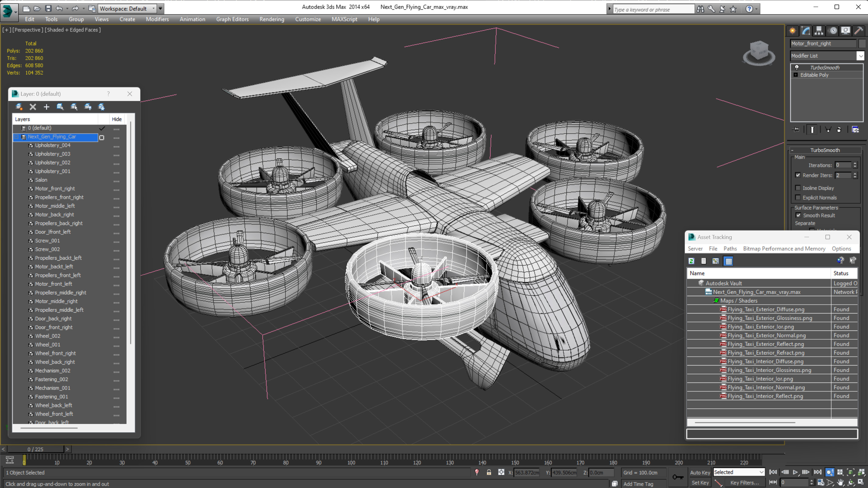This screenshot has height=488, width=868.
Task: Click Refresh icon in Asset Tracking
Action: (x=692, y=261)
